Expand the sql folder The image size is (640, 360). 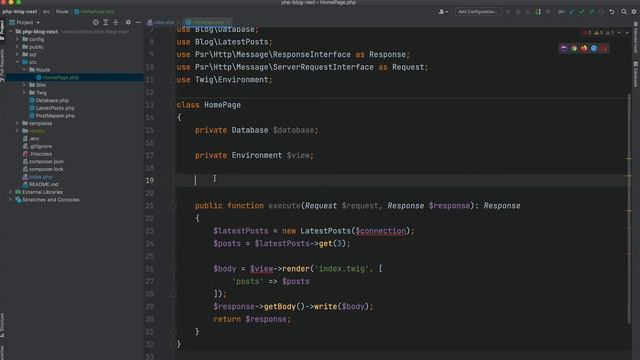[17, 54]
